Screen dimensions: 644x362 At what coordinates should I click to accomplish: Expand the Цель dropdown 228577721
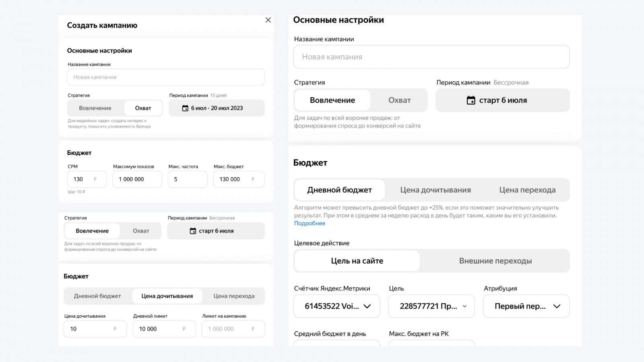coord(431,306)
